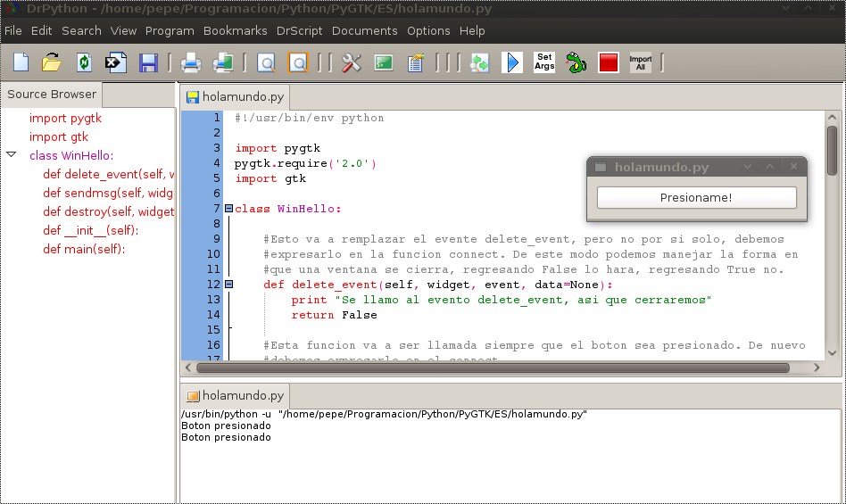Stop the running program with the red square
Viewport: 846px width, 504px height.
608,62
